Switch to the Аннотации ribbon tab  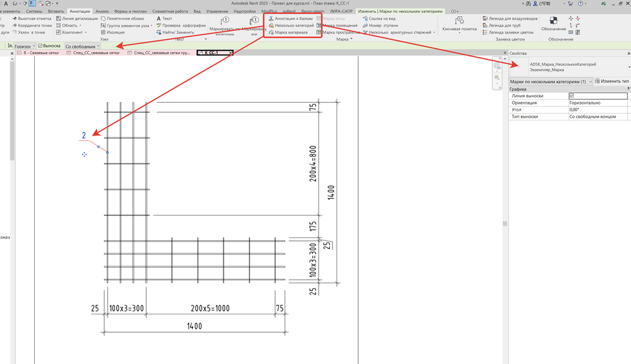pyautogui.click(x=80, y=11)
